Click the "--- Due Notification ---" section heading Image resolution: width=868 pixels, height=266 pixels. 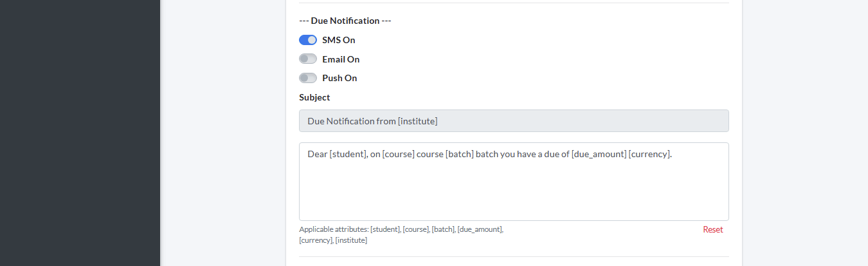[345, 21]
